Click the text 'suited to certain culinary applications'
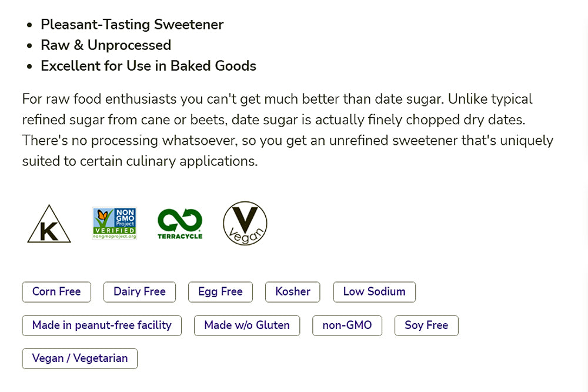This screenshot has width=588, height=392. coord(140,161)
